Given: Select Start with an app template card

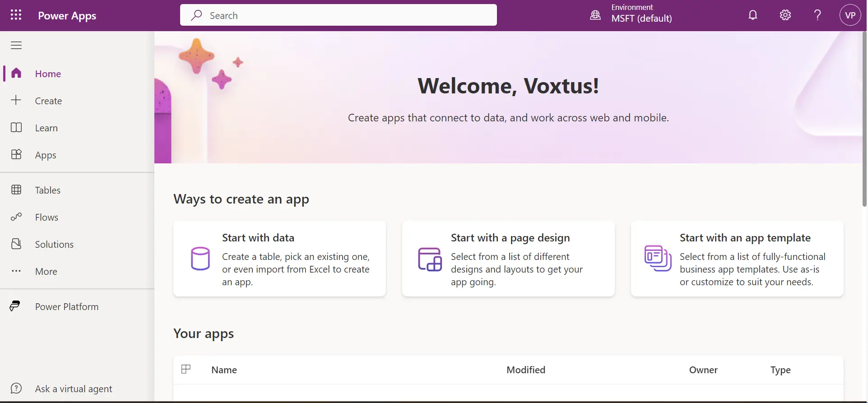Looking at the screenshot, I should tap(737, 259).
